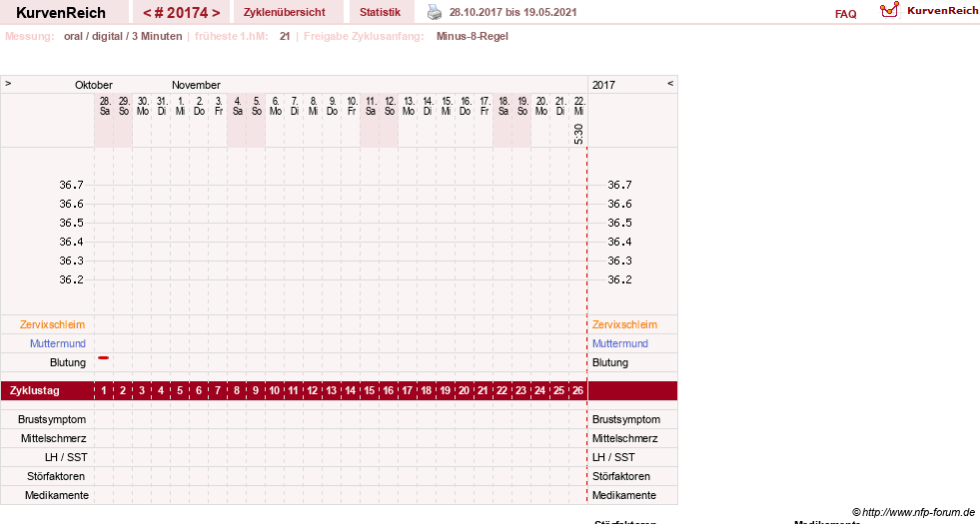Go to previous cycle with the < arrow beside #20174
The height and width of the screenshot is (524, 980).
147,13
